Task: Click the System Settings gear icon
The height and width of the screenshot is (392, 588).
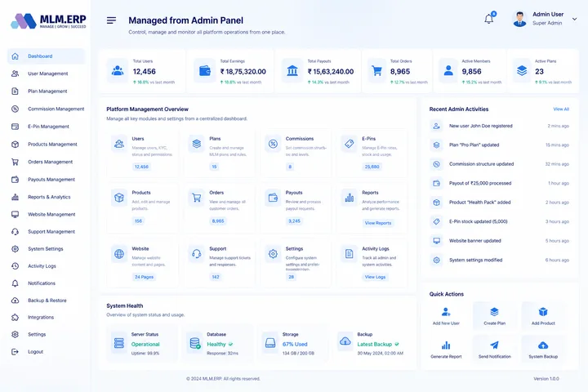Action: click(15, 249)
